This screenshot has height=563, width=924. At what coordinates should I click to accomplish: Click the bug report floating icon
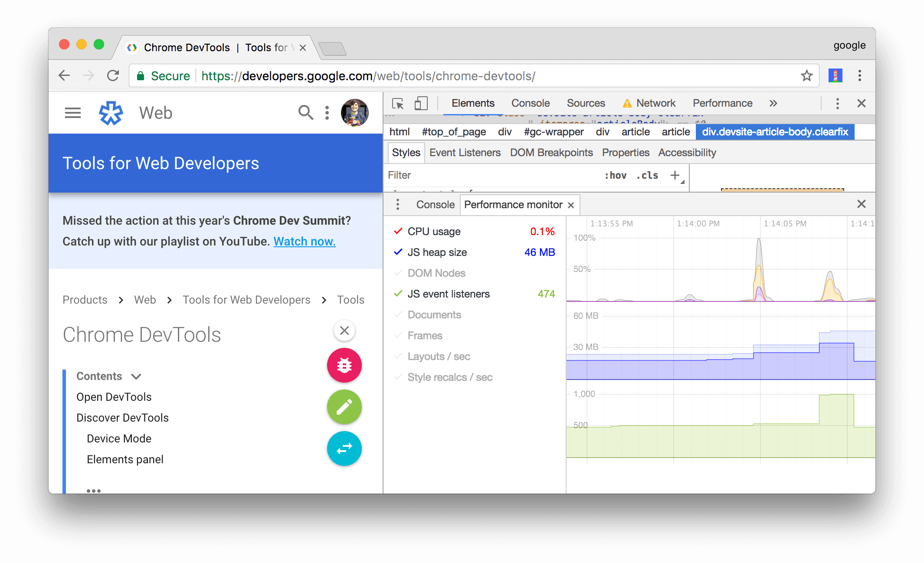pyautogui.click(x=344, y=365)
